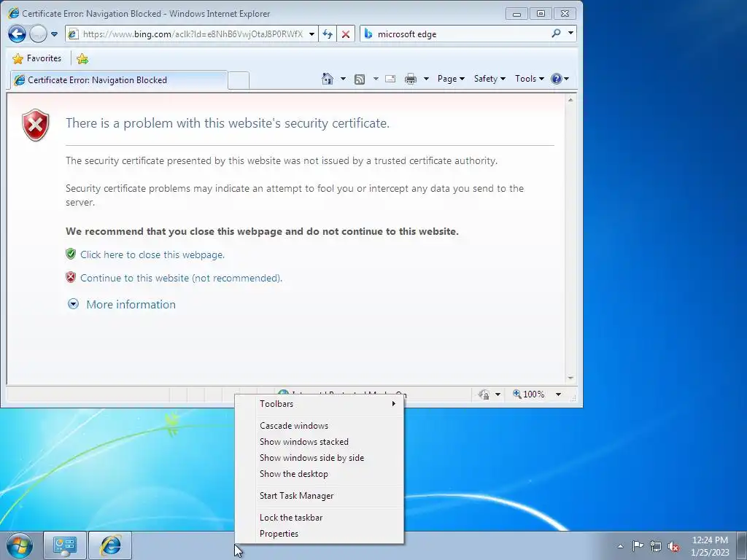Click the status bar privacy/security icon
The width and height of the screenshot is (747, 560).
pyautogui.click(x=484, y=394)
